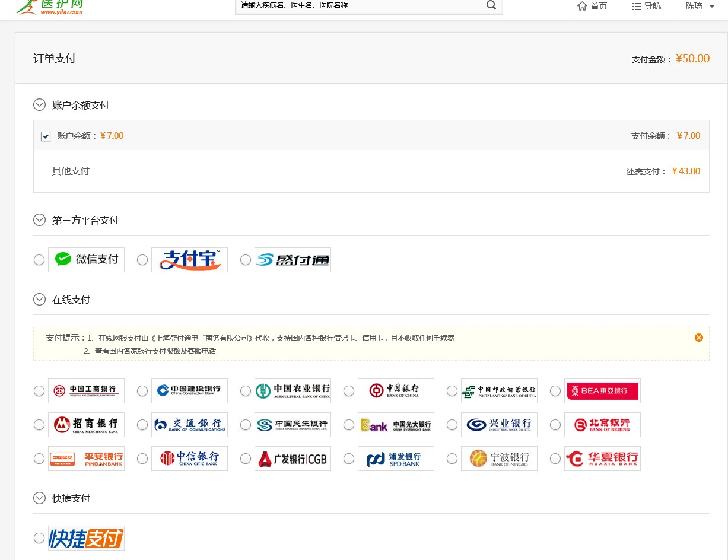Select the 中国农业银行 radio button
Screen dimensions: 728x560
click(246, 391)
